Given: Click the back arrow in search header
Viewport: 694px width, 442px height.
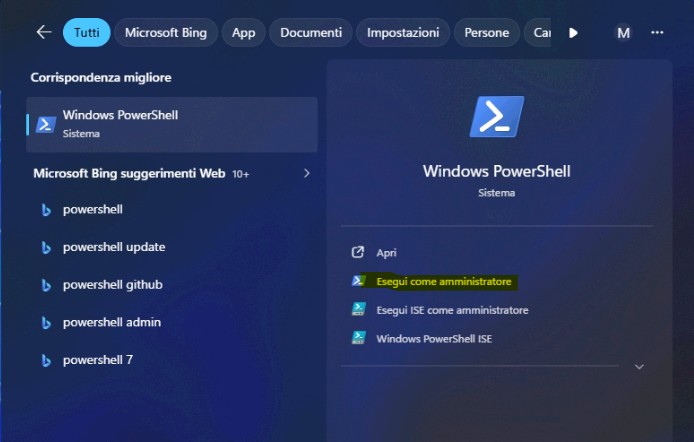Looking at the screenshot, I should pos(43,32).
